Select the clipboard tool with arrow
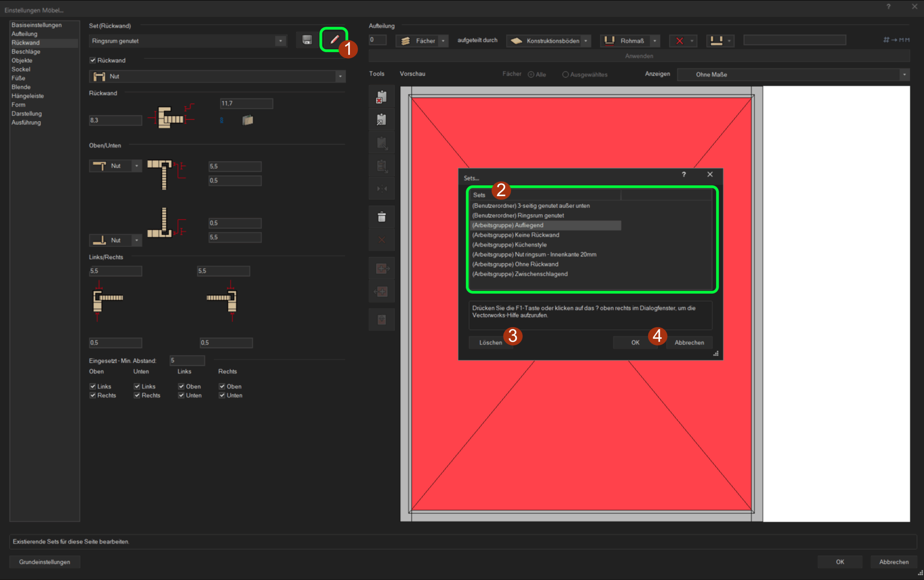 click(382, 120)
